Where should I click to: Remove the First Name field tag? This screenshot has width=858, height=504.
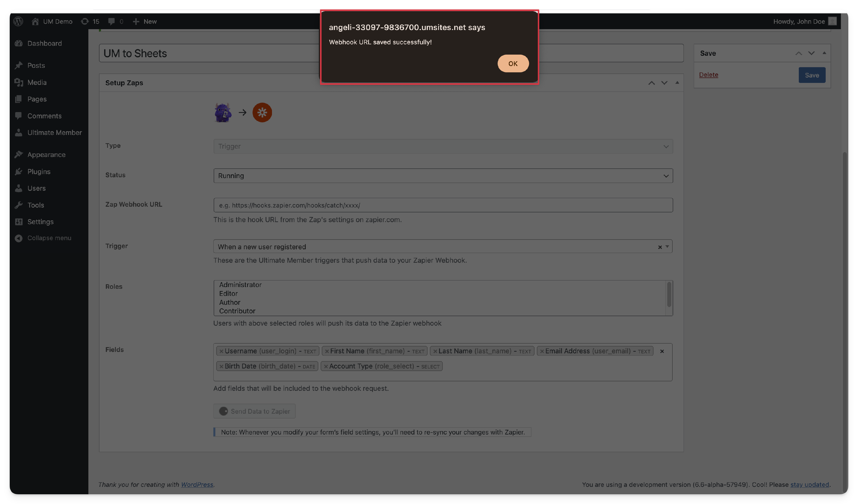[x=327, y=352]
